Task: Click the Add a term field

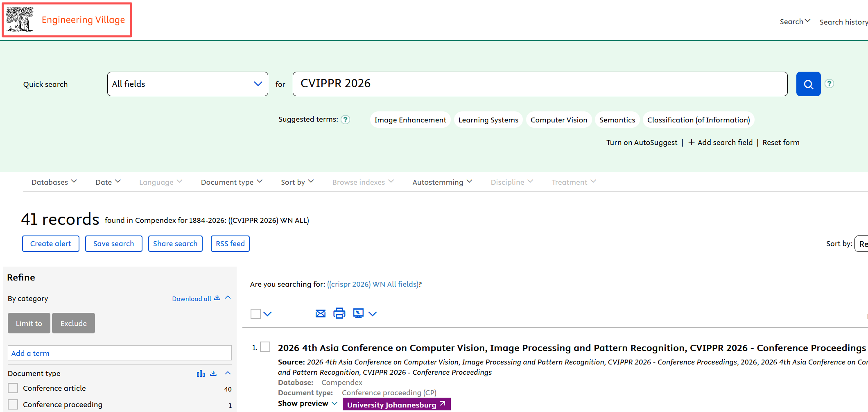Action: (x=120, y=353)
